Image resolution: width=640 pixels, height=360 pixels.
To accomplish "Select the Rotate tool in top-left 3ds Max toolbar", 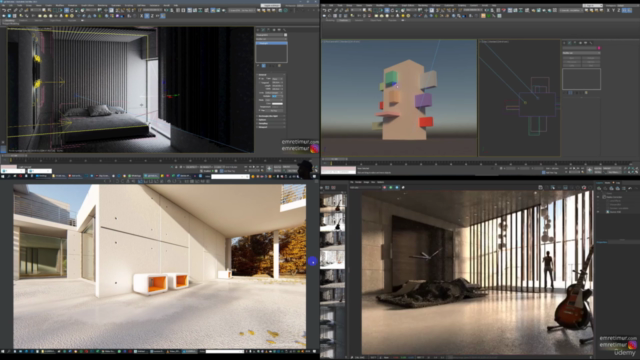I will [71, 10].
